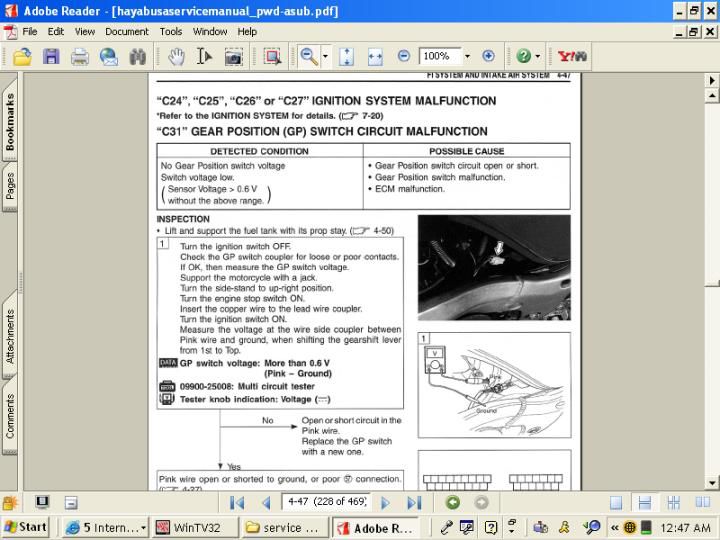Select Facing pages layout

(703, 503)
